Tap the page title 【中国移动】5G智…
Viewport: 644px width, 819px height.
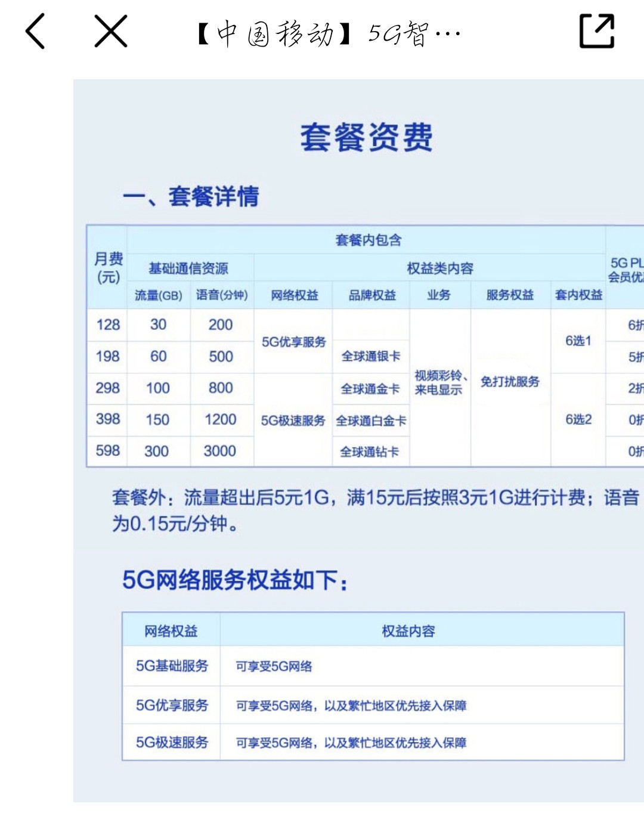[x=329, y=33]
